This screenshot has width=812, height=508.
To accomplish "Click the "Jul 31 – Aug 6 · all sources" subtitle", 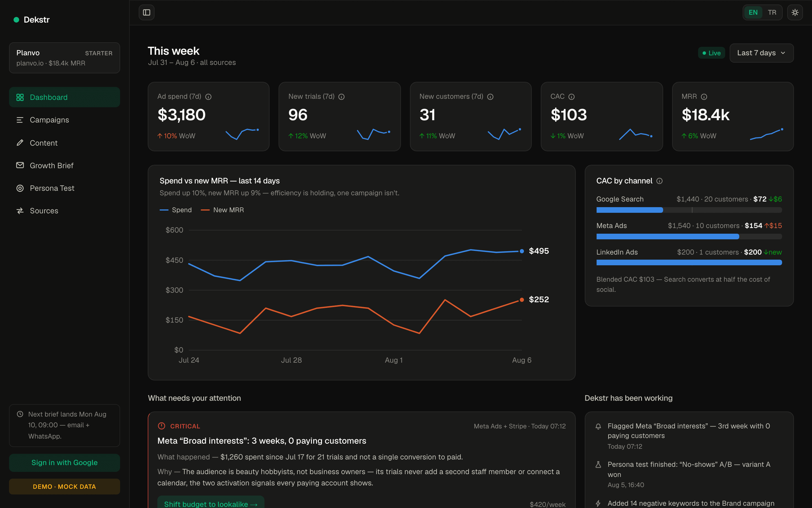I will [192, 62].
